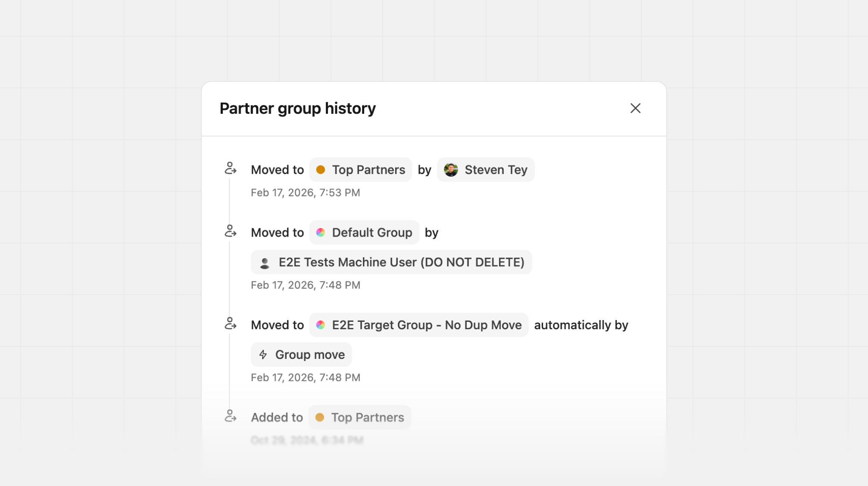
Task: Open Steven Tey's profile avatar
Action: pyautogui.click(x=451, y=169)
